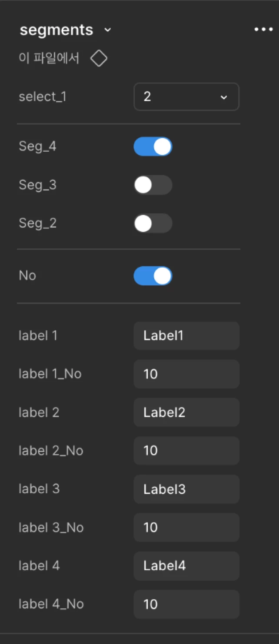Expand the segments name chevron
Viewport: 279px width, 644px height.
coord(108,30)
